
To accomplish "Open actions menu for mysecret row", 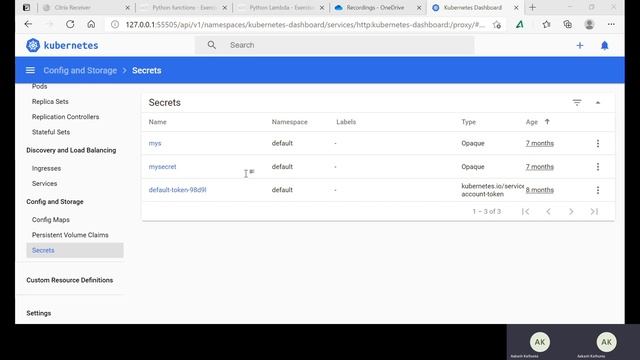I will 598,167.
